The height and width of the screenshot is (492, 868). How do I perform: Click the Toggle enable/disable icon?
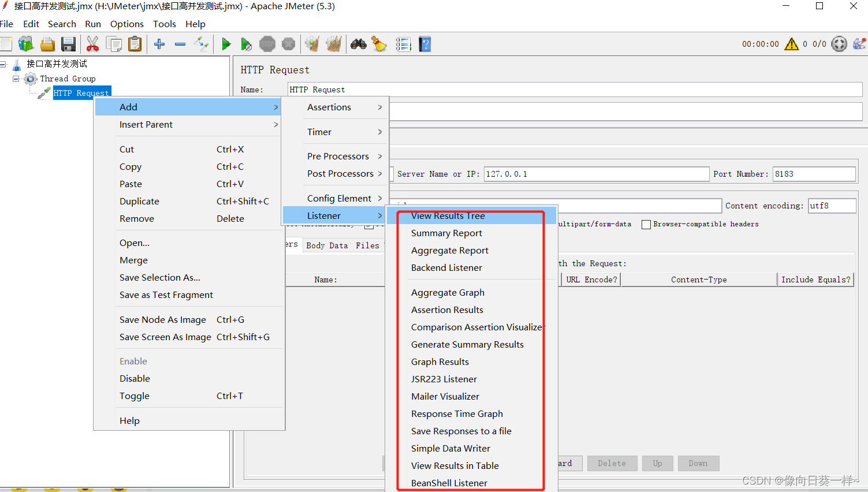tap(201, 44)
